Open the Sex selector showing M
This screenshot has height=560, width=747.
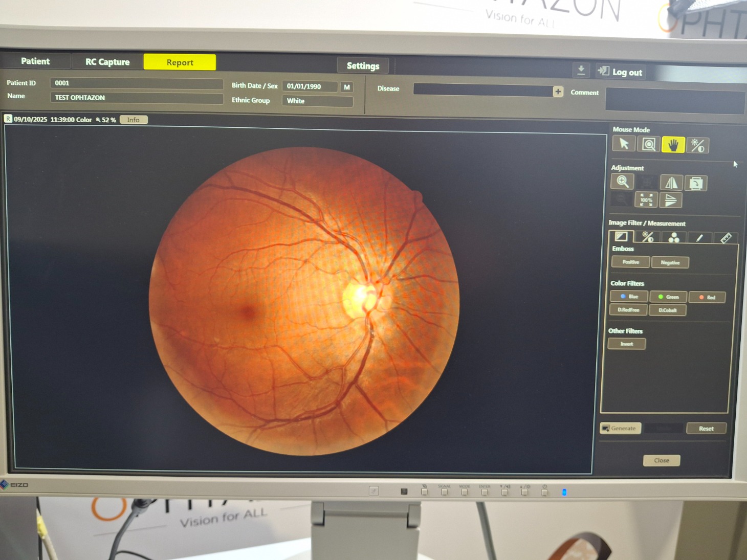tap(347, 87)
